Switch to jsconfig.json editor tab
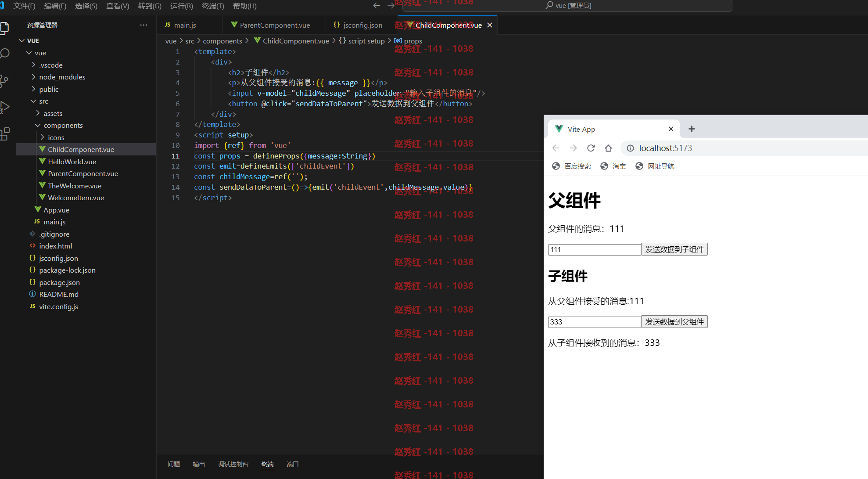868x479 pixels. [362, 25]
